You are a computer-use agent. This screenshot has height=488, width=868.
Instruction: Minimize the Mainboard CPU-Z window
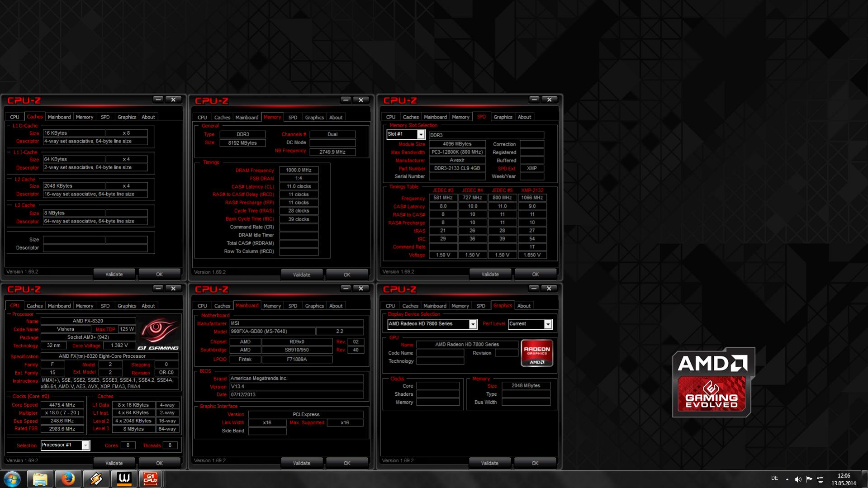(x=346, y=288)
